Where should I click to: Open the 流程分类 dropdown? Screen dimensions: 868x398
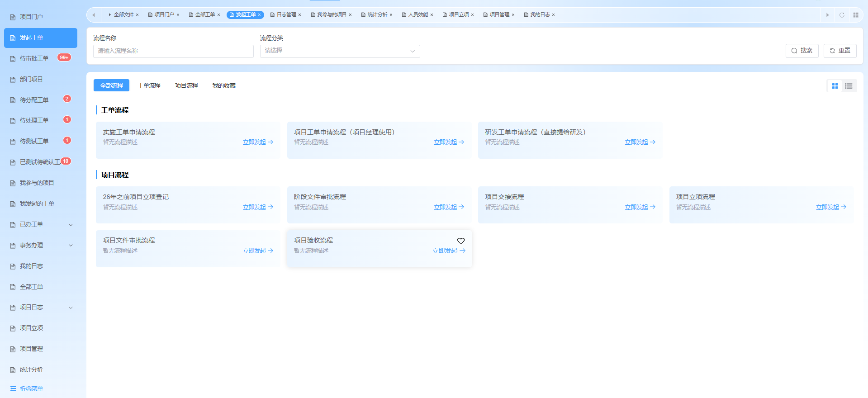pyautogui.click(x=340, y=51)
